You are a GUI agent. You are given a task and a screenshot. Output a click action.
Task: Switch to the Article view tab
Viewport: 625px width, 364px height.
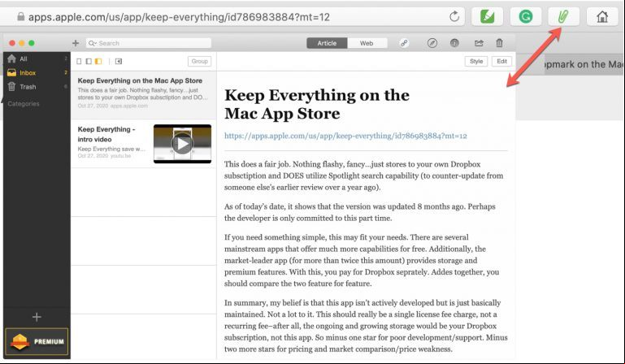tap(327, 43)
